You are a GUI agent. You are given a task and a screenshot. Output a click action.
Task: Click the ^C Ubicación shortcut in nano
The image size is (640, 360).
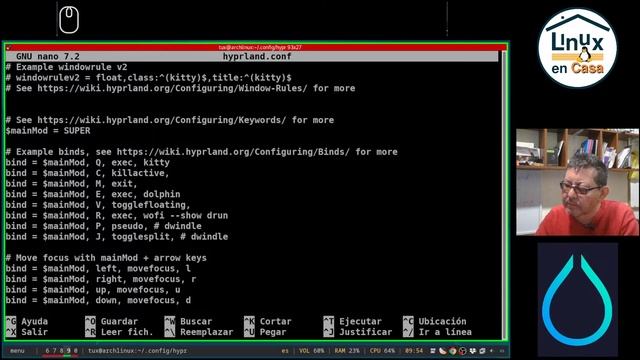click(x=434, y=321)
